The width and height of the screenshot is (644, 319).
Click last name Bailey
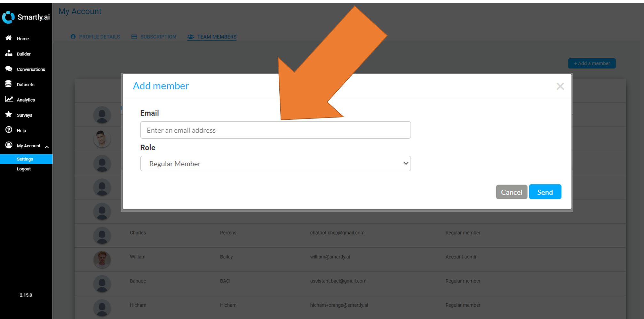226,257
